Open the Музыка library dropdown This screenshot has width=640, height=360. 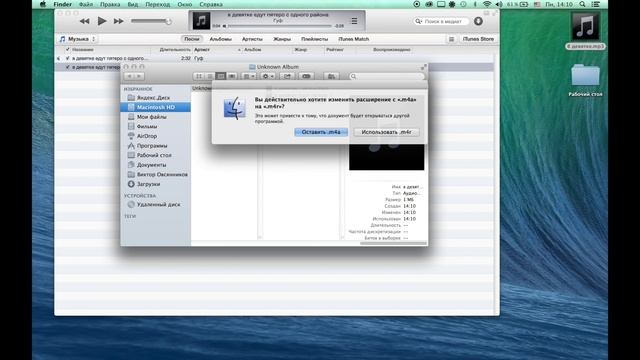click(x=77, y=39)
